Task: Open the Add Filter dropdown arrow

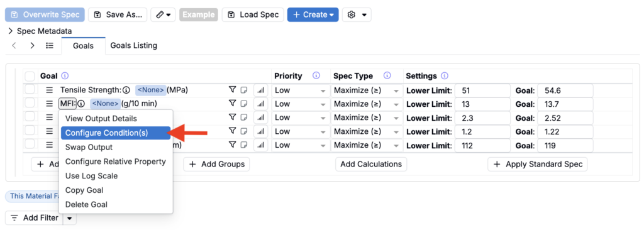Action: click(69, 218)
